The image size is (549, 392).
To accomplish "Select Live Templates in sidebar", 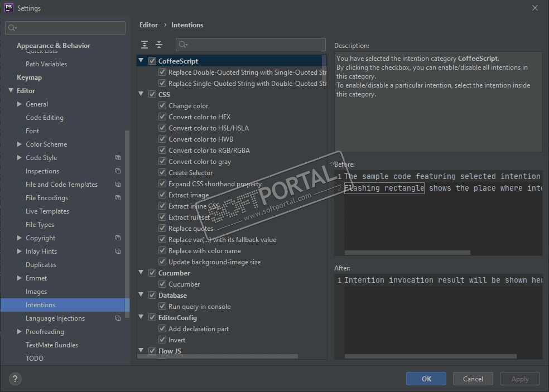I will click(x=47, y=211).
